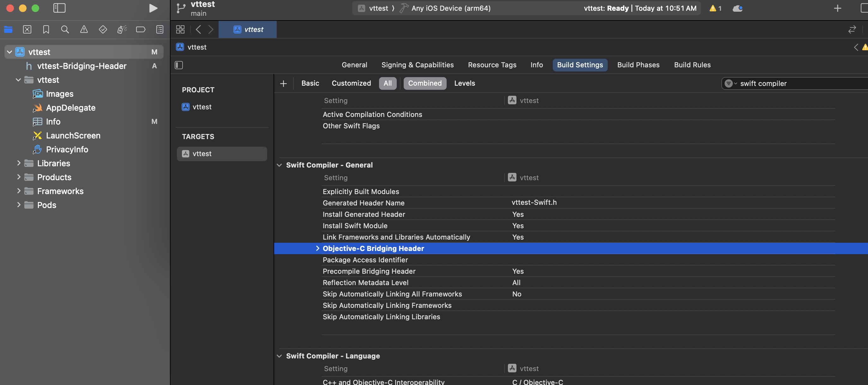
Task: Click the related items grid icon
Action: pyautogui.click(x=180, y=29)
